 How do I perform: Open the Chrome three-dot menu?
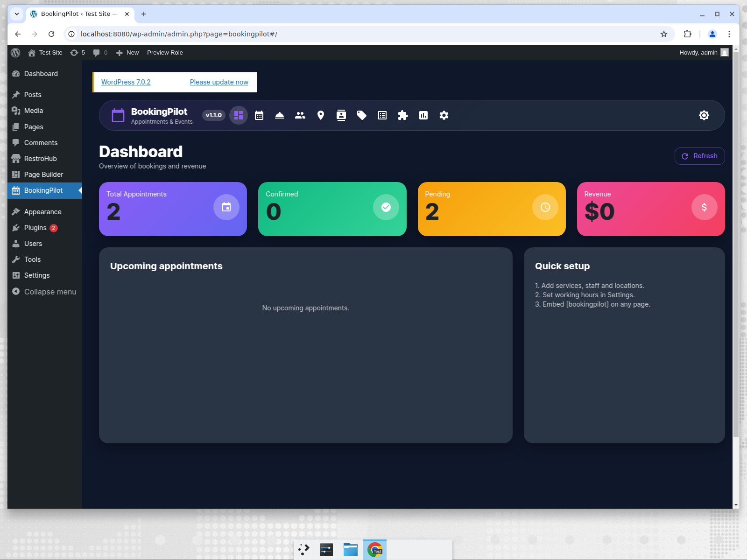[729, 34]
